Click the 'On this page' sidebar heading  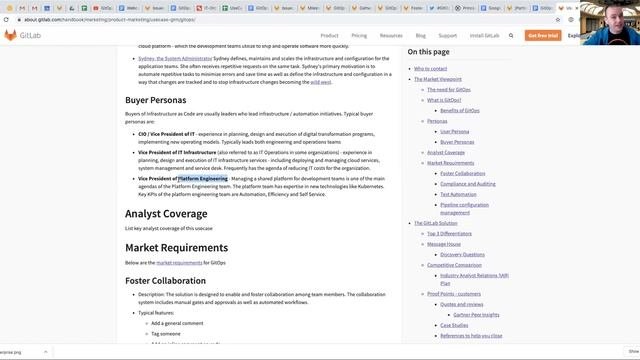428,52
